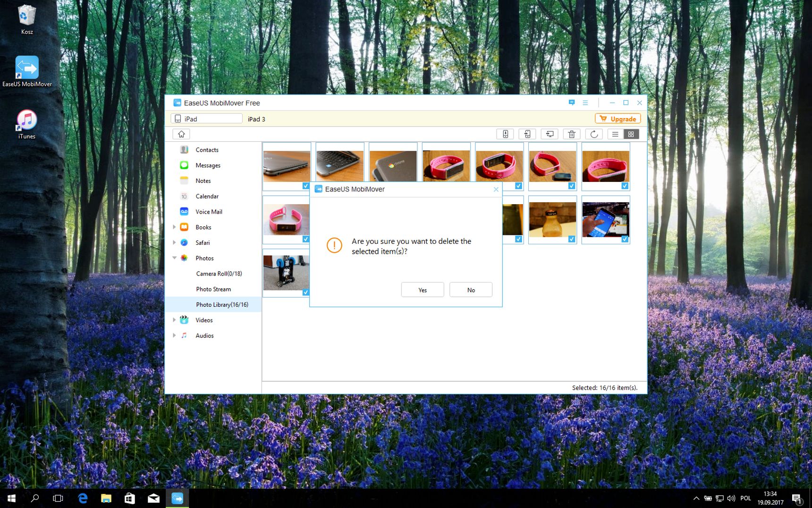Uncheck the checkbox of the photo hidden by the dialog
This screenshot has height=508, width=812.
tap(518, 239)
